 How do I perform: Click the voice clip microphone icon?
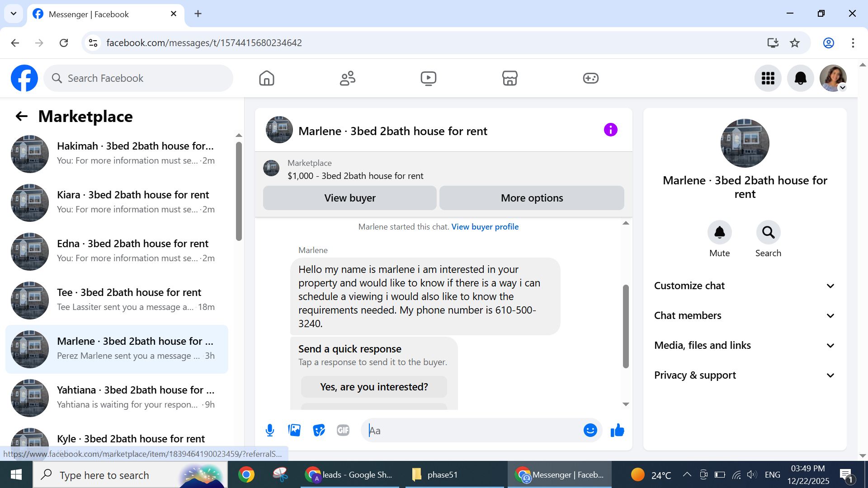coord(270,430)
